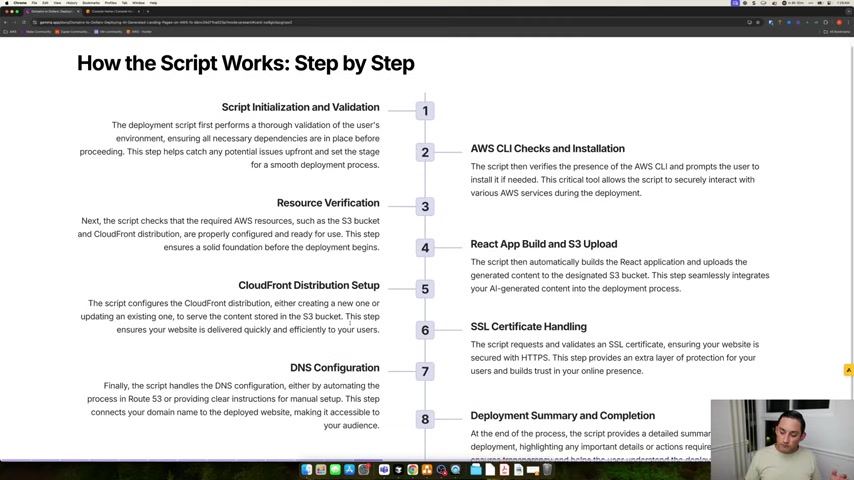The image size is (854, 480).
Task: Open the Profiles menu
Action: coord(111,3)
